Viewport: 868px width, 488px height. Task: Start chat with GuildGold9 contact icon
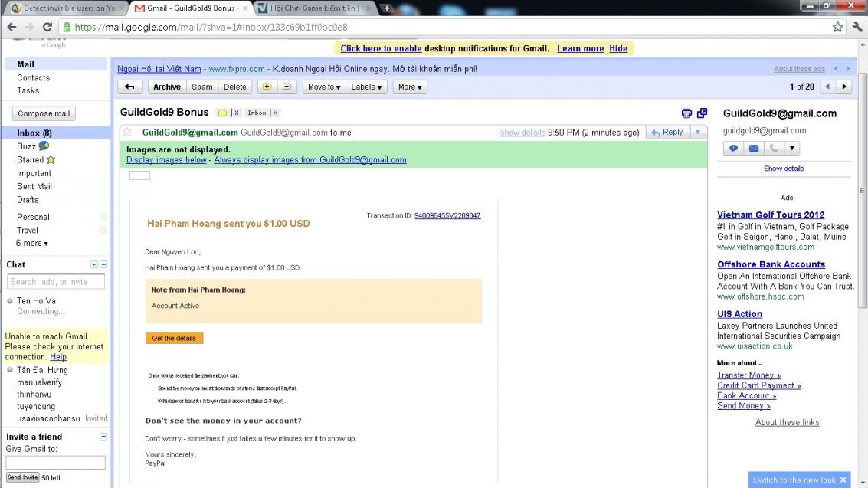coord(733,149)
